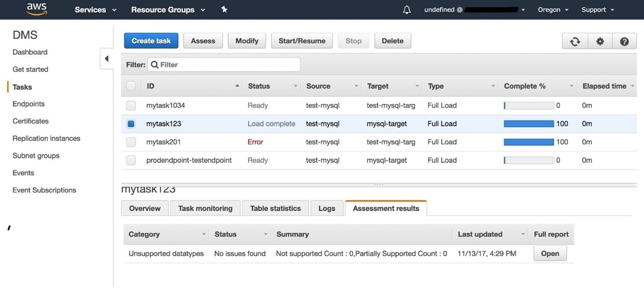Click the help question mark icon
The height and width of the screenshot is (288, 644).
click(624, 41)
